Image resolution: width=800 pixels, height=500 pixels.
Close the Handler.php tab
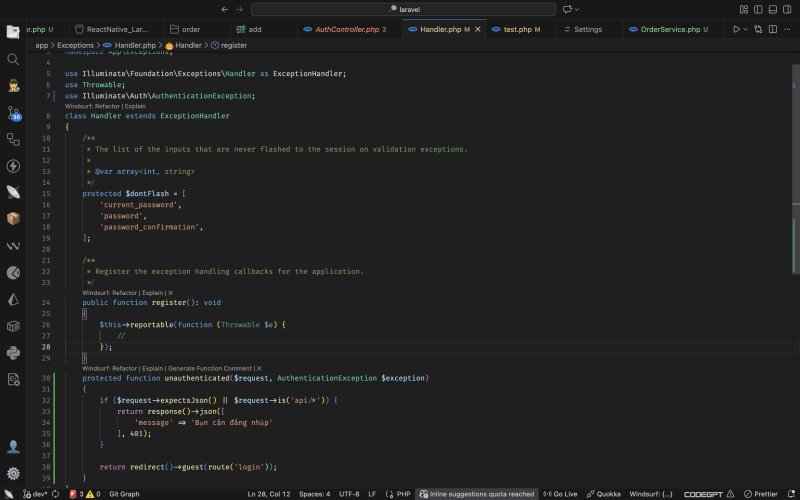tap(478, 29)
